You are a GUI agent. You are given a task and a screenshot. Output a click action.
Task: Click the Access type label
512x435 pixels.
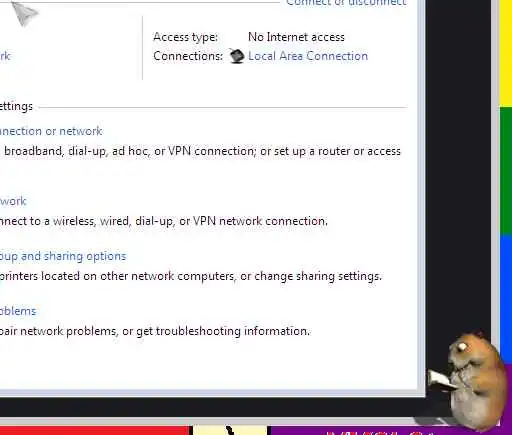tap(185, 37)
